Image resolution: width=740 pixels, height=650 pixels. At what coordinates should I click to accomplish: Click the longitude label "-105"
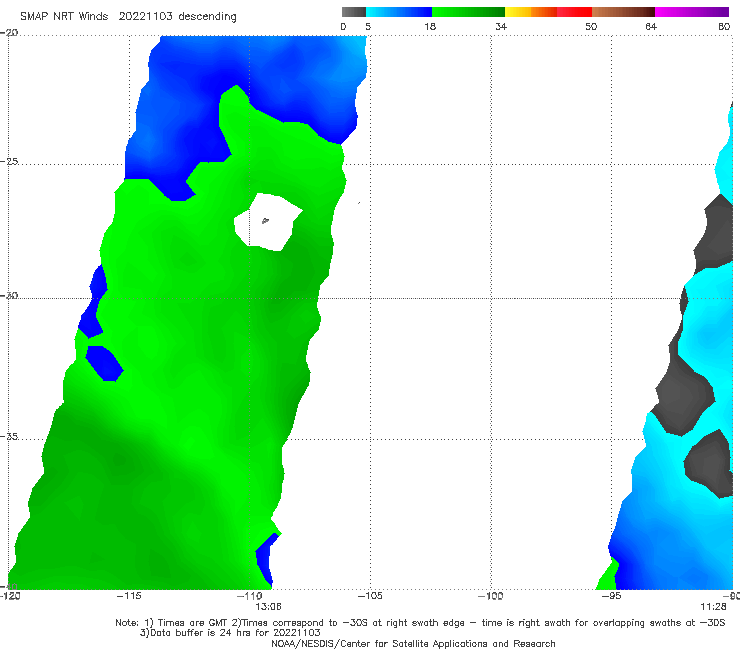(370, 596)
